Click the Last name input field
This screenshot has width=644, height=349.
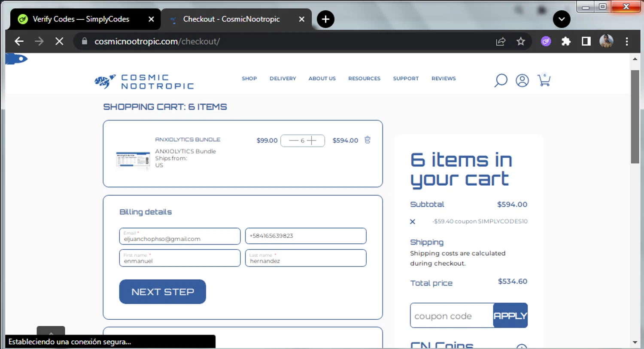[306, 258]
